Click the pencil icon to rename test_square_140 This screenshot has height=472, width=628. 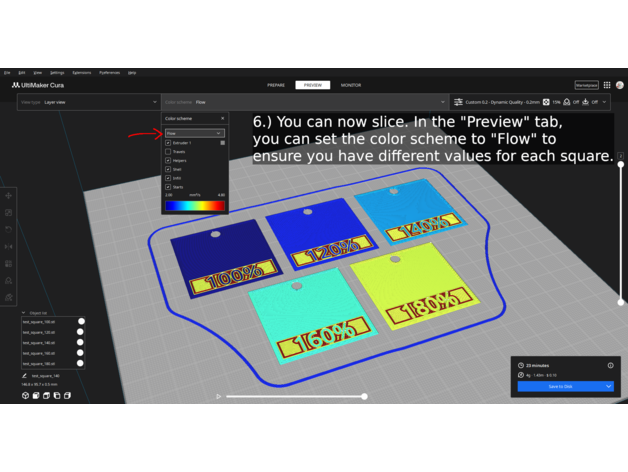(25, 376)
